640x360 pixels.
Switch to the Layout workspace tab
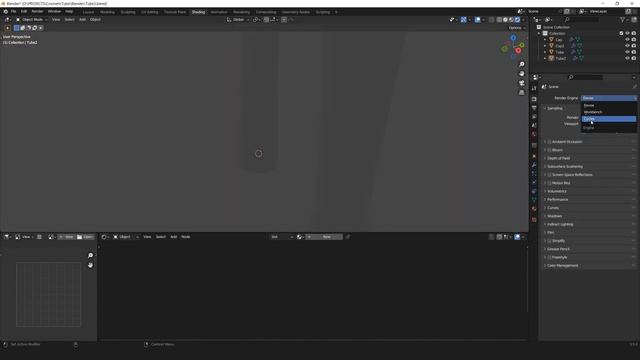pos(88,12)
